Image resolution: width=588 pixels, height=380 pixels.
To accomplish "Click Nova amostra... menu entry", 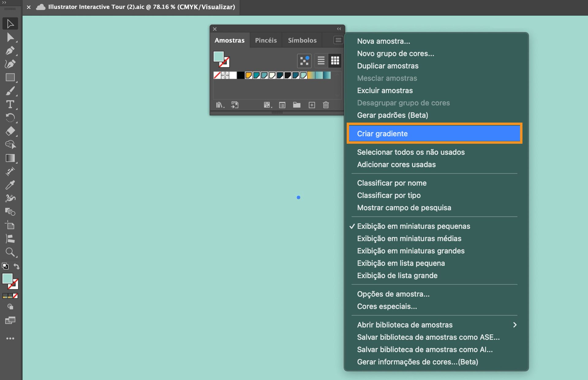I will point(383,41).
